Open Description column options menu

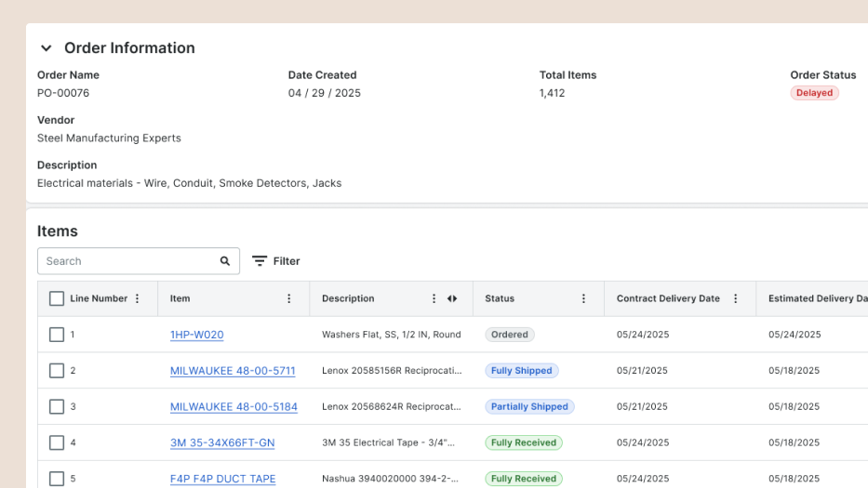pos(434,298)
